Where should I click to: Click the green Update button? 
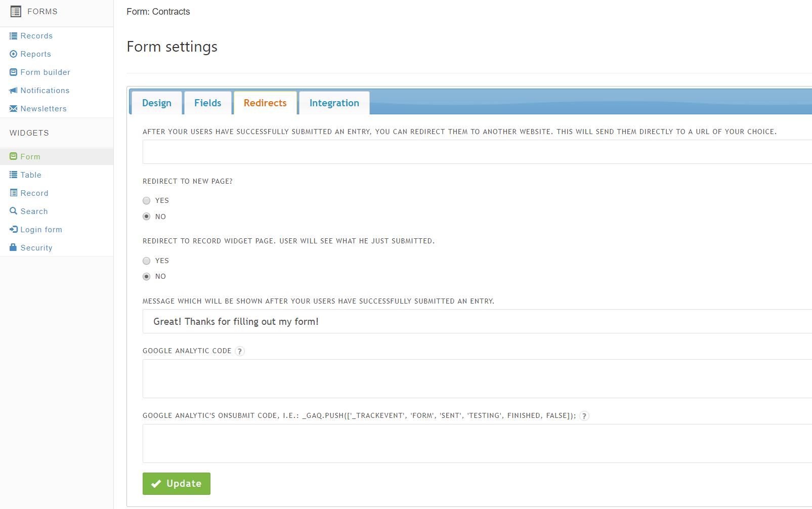[x=177, y=484]
